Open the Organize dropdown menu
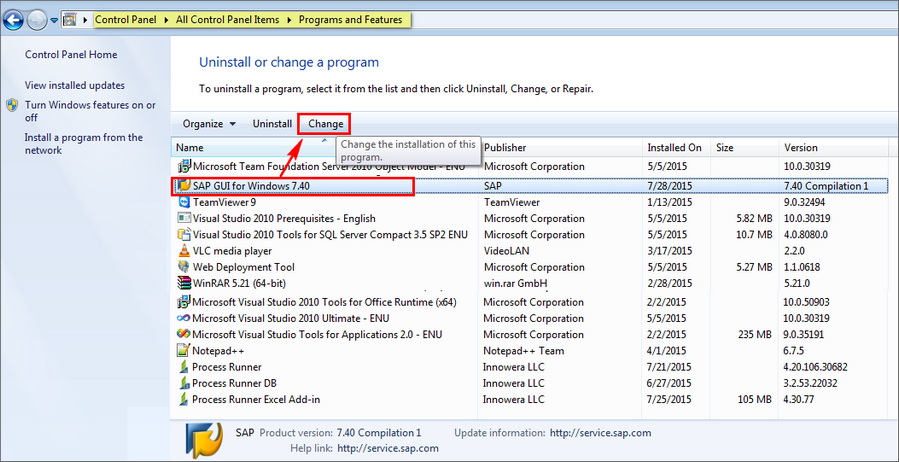 (x=209, y=124)
